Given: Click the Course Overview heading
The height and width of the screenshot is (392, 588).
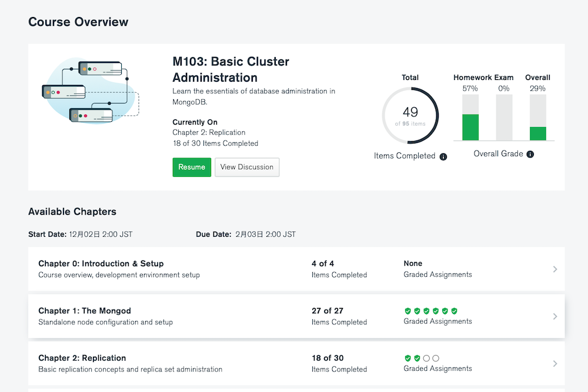Looking at the screenshot, I should [x=78, y=22].
